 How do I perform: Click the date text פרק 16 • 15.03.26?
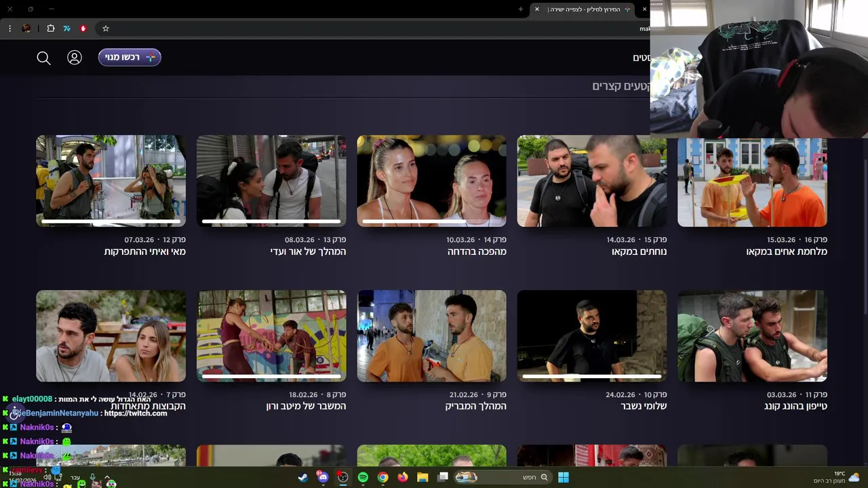point(797,239)
